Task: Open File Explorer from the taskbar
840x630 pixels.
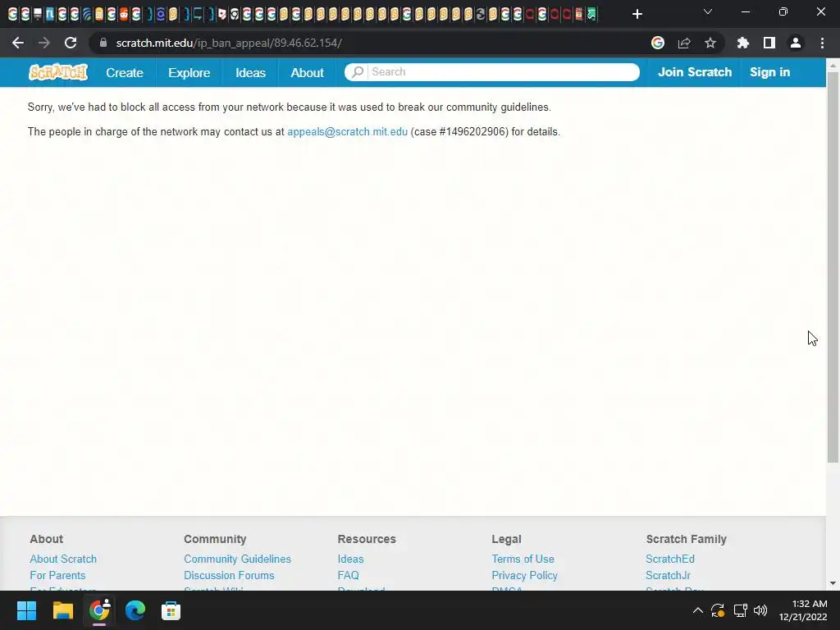Action: click(62, 610)
